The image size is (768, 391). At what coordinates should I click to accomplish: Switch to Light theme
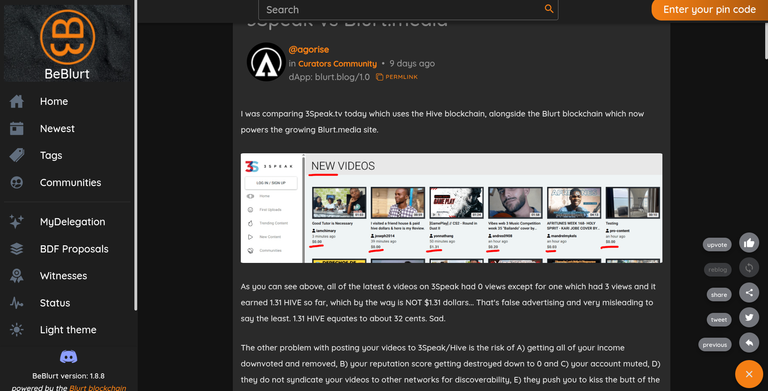68,330
